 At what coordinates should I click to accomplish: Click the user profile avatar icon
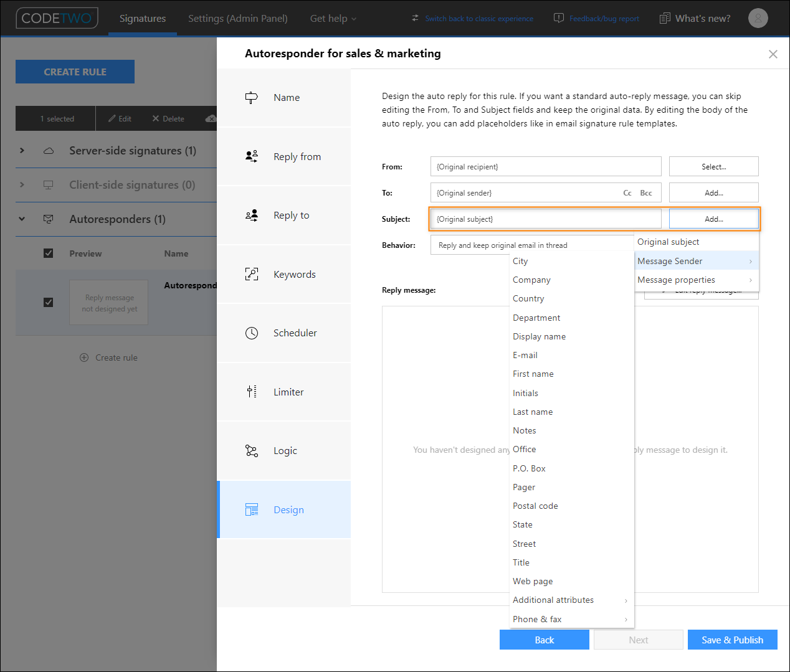pos(758,18)
